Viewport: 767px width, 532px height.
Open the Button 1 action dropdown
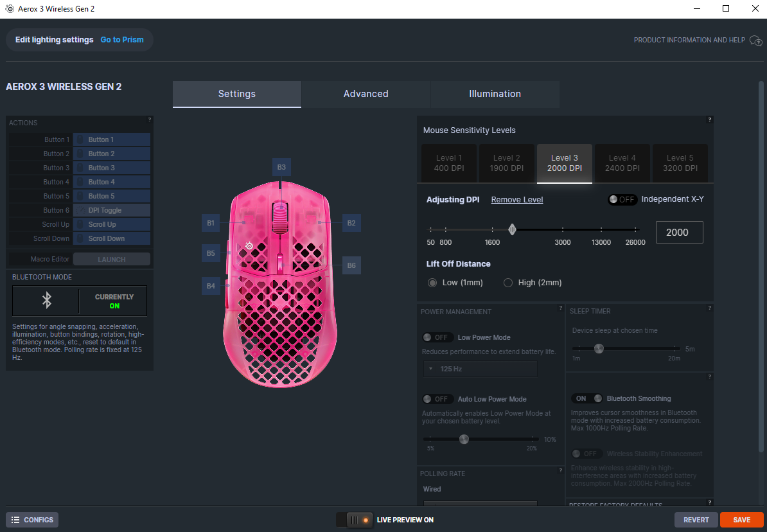pyautogui.click(x=112, y=139)
